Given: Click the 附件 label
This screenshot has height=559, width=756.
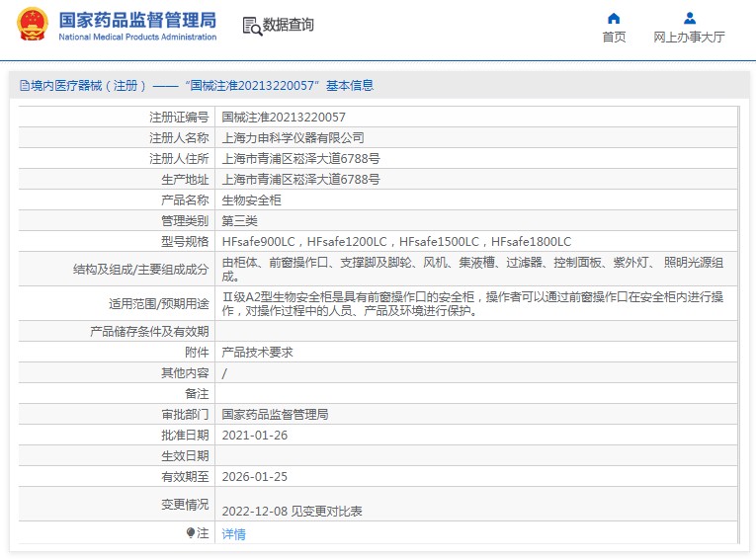Looking at the screenshot, I should click(197, 353).
